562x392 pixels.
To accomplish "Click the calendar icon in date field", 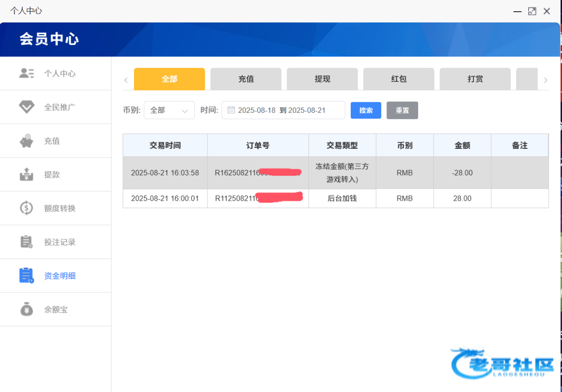I will pos(231,110).
